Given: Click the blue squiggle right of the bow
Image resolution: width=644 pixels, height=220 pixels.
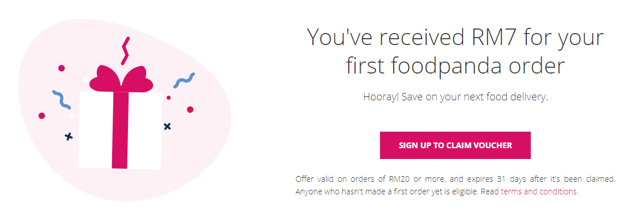Looking at the screenshot, I should tap(184, 80).
